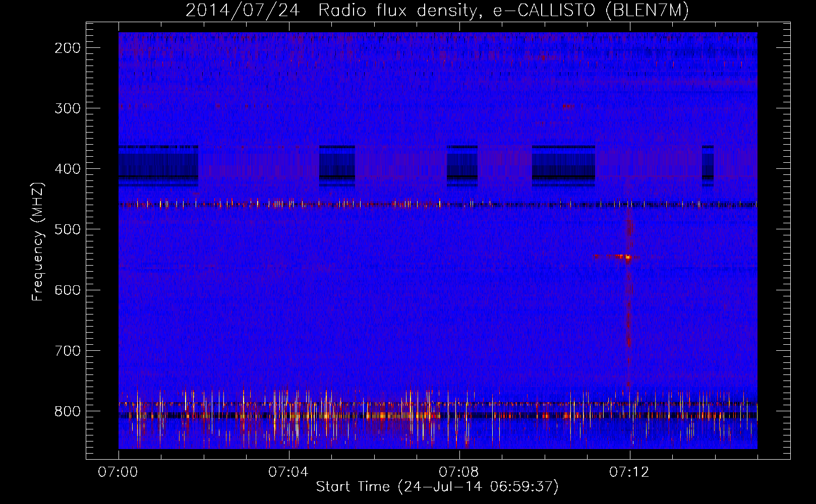
Task: Click the 'Frequency (MHZ)' axis label
Action: (x=38, y=241)
